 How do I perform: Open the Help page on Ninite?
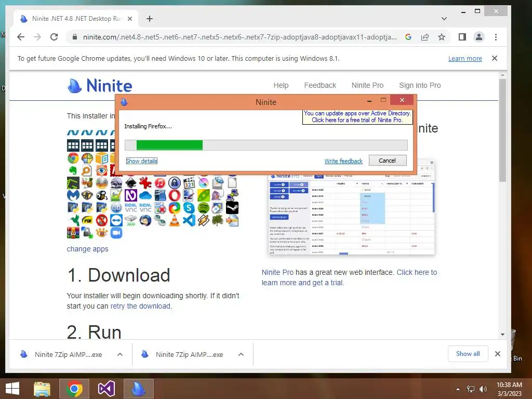click(x=281, y=85)
